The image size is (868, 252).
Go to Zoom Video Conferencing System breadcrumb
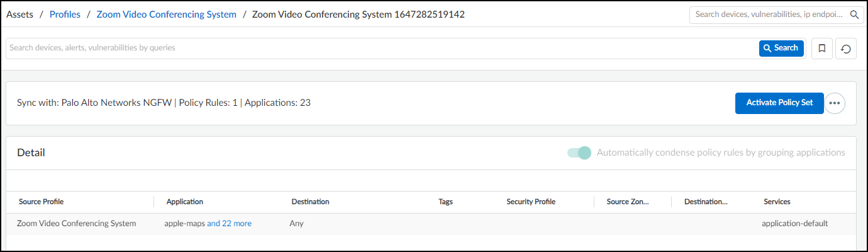[x=166, y=14]
